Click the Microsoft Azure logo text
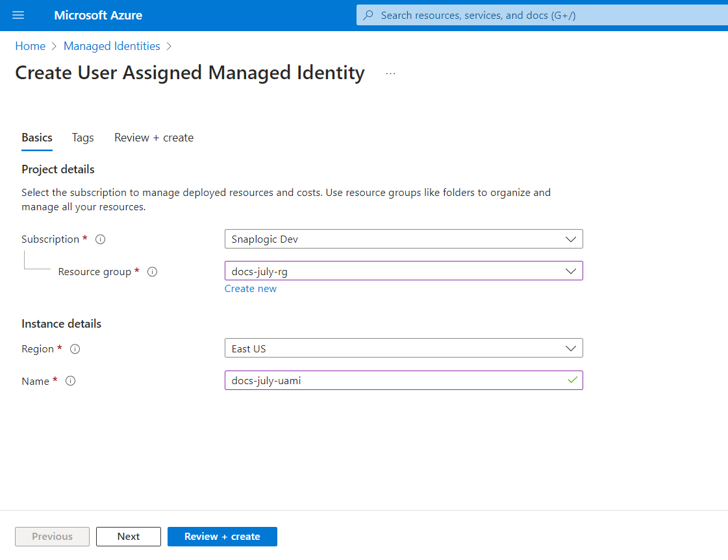Viewport: 728px width, 560px height. (98, 16)
